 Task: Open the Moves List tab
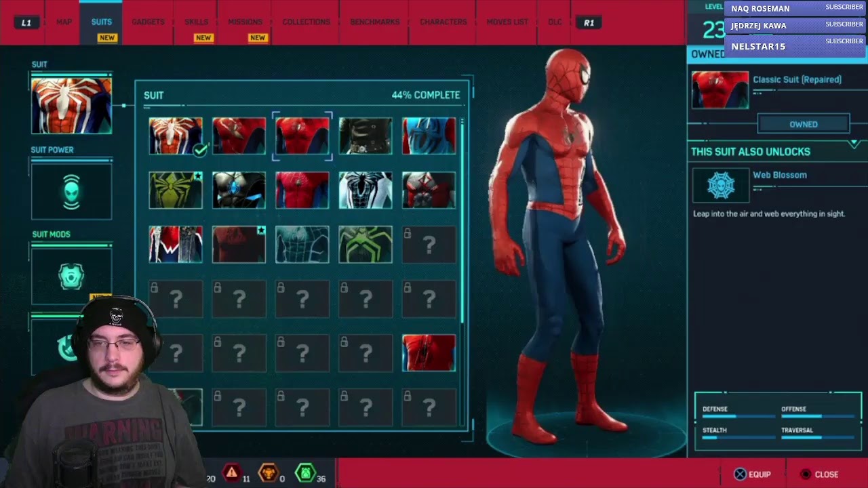[507, 22]
